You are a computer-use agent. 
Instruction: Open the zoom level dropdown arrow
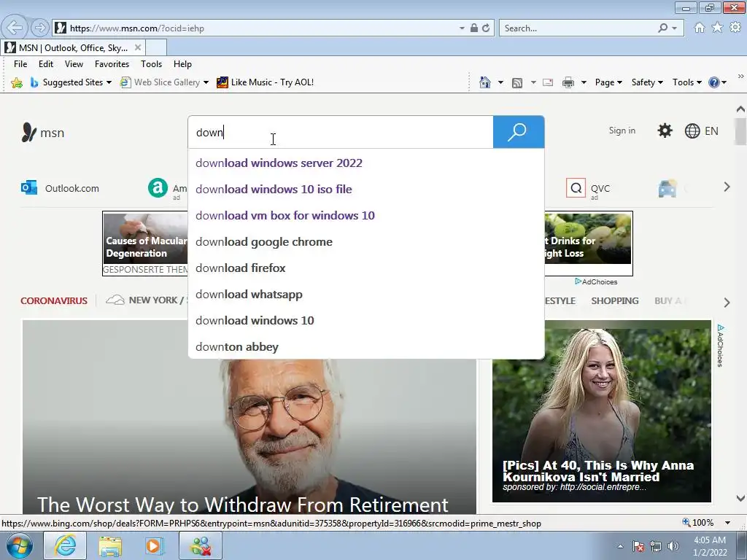tap(727, 523)
